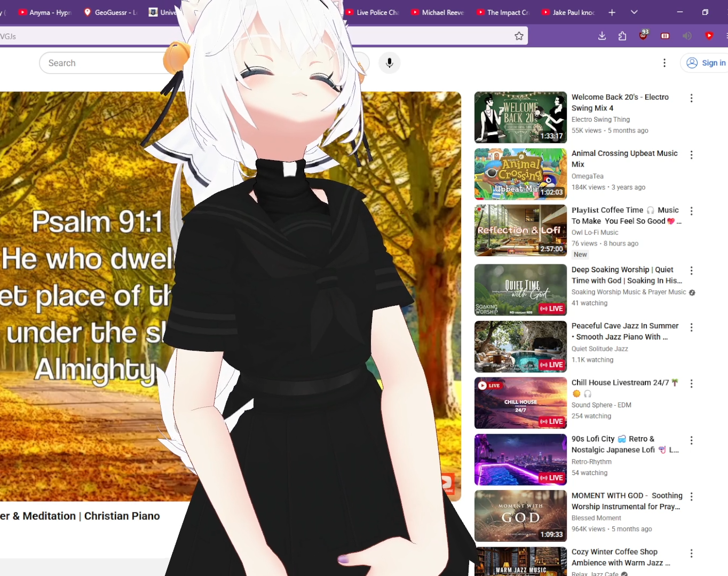
Task: Switch to the Live Police Ch tab
Action: (373, 12)
